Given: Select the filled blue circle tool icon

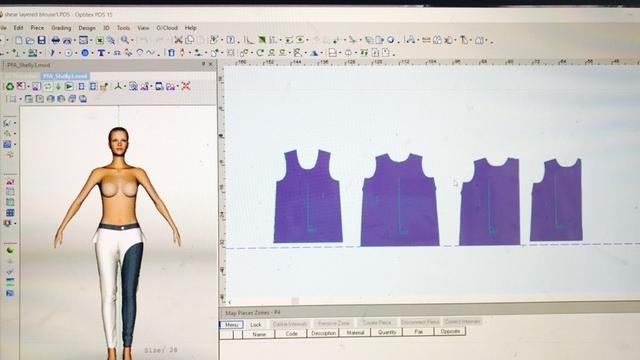Looking at the screenshot, I should 85,53.
